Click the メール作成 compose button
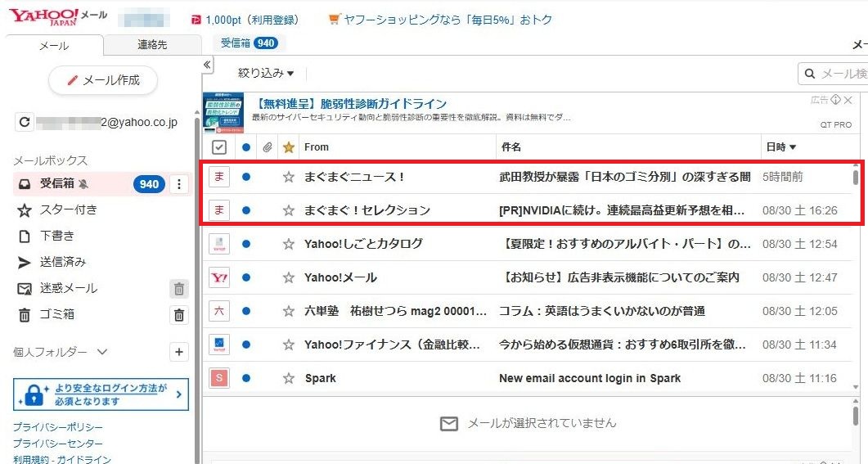The height and width of the screenshot is (464, 868). click(x=103, y=80)
